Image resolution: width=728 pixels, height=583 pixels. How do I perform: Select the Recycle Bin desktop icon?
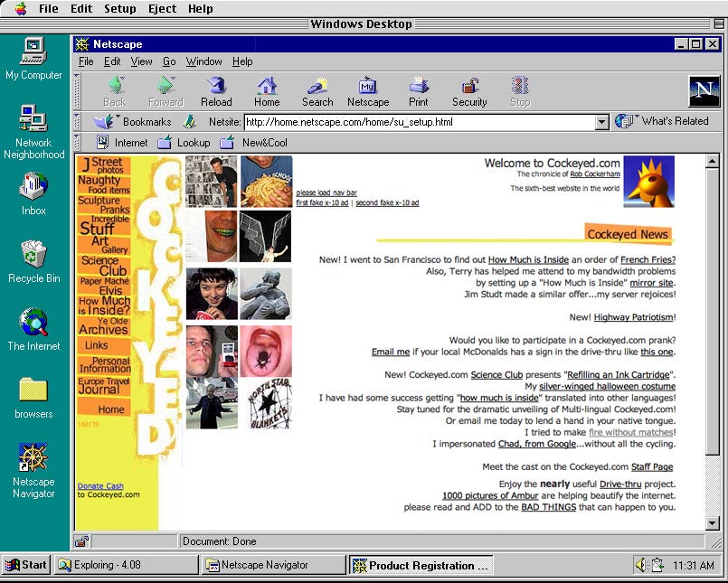(33, 262)
